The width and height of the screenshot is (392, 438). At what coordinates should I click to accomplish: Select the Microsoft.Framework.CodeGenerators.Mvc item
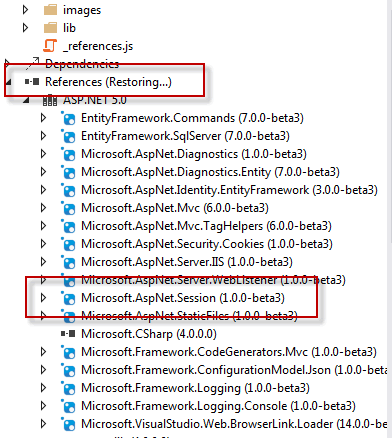229,352
